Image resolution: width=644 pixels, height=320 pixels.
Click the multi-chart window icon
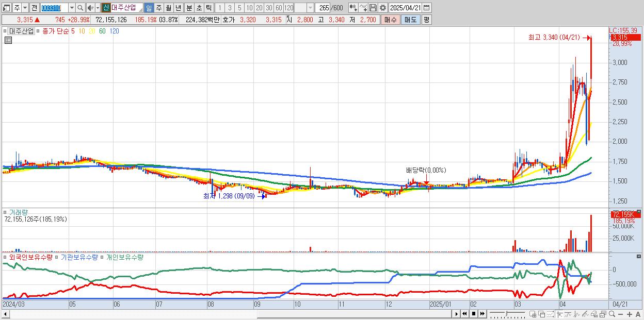(603, 314)
